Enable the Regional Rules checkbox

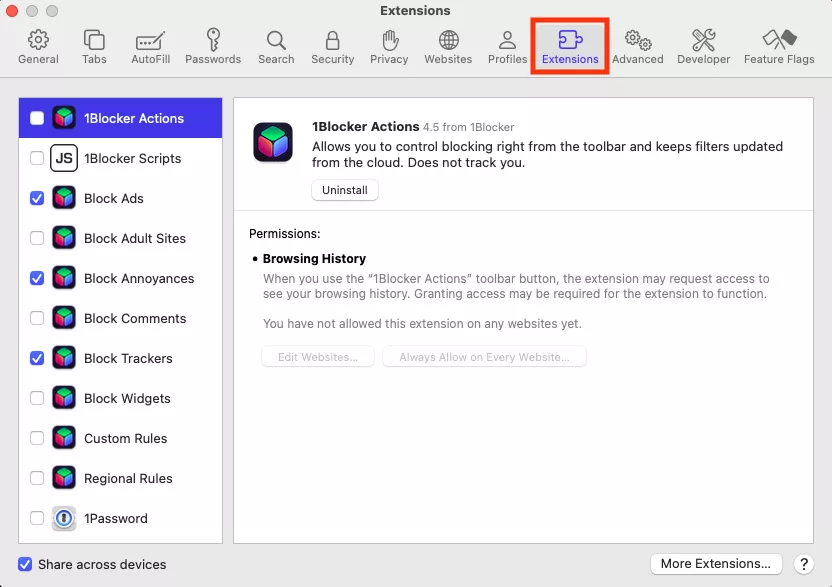coord(37,478)
